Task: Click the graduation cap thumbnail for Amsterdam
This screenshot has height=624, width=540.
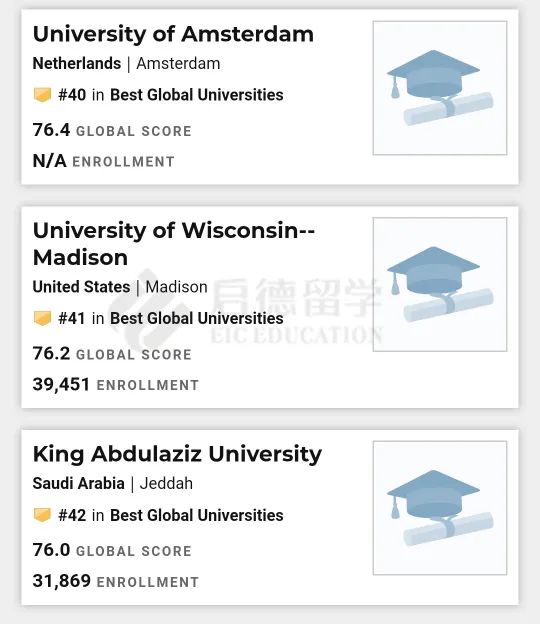Action: pyautogui.click(x=440, y=88)
